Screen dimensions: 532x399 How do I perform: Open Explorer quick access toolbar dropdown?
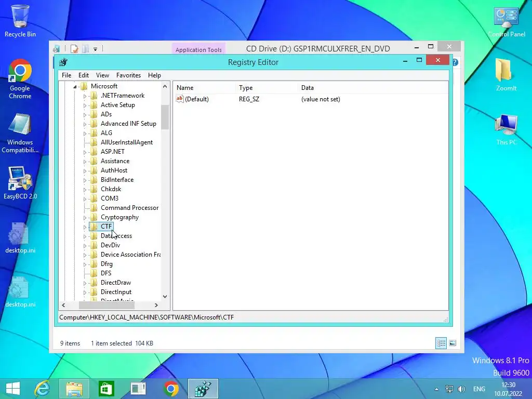[96, 49]
